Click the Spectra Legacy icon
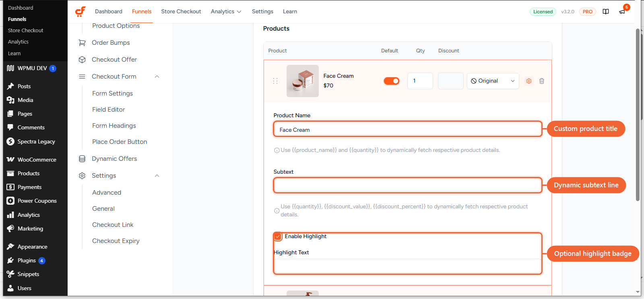Screen dimensions: 644x299 point(10,141)
